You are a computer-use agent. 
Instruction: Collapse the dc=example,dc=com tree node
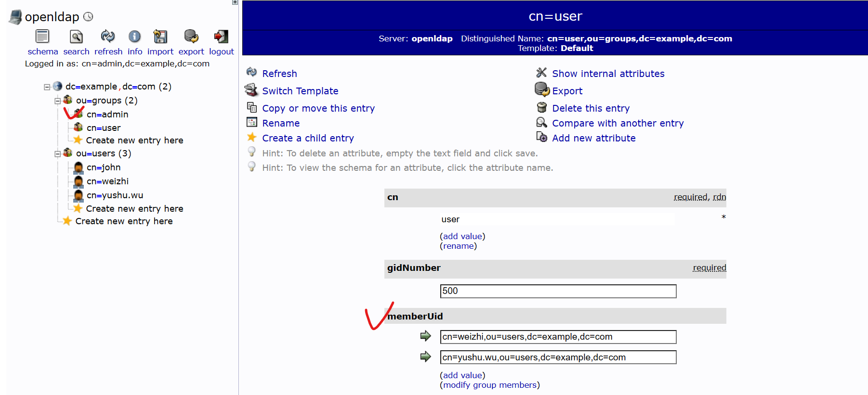[47, 87]
